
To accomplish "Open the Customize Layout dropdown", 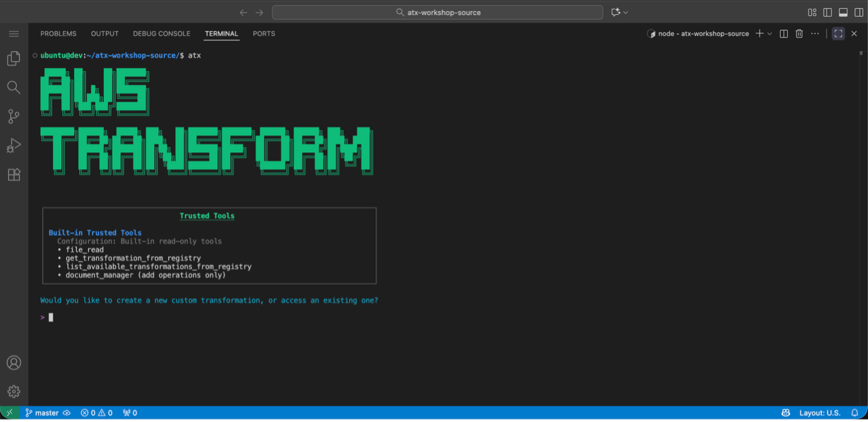I will tap(812, 12).
